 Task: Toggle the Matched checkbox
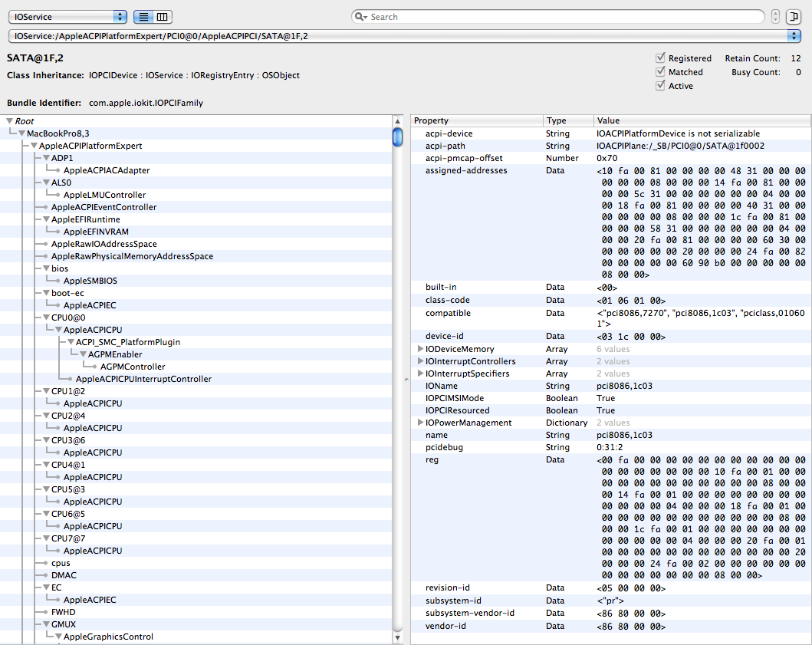(660, 71)
